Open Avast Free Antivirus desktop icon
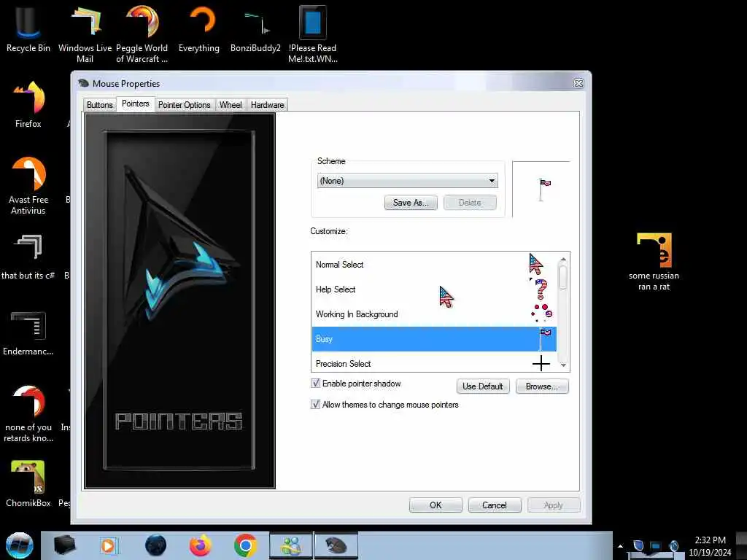The image size is (747, 560). click(28, 186)
